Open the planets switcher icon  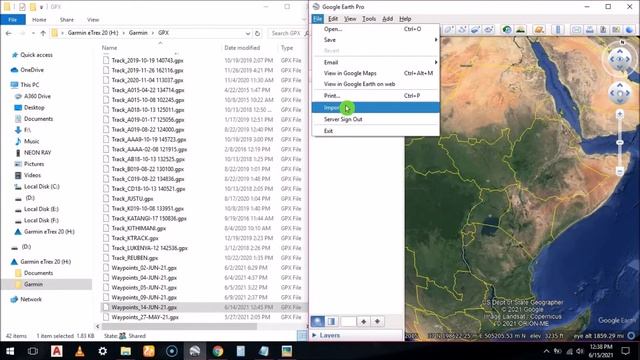(539, 29)
